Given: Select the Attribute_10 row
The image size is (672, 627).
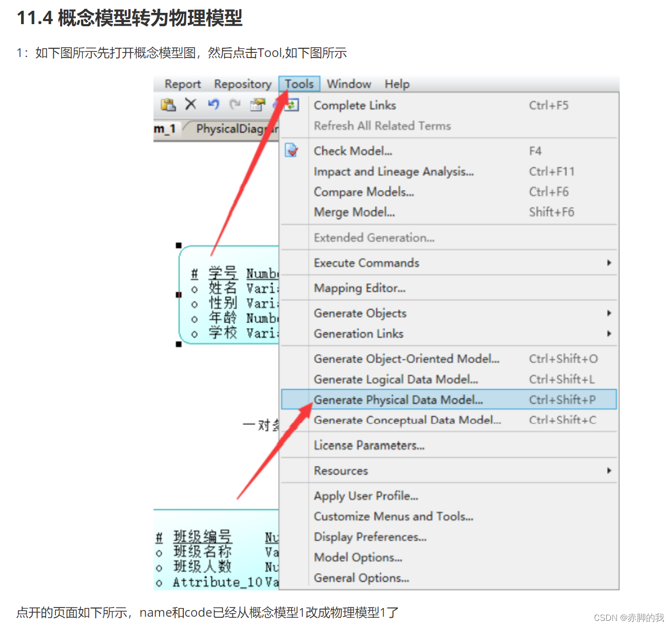Looking at the screenshot, I should 217,582.
